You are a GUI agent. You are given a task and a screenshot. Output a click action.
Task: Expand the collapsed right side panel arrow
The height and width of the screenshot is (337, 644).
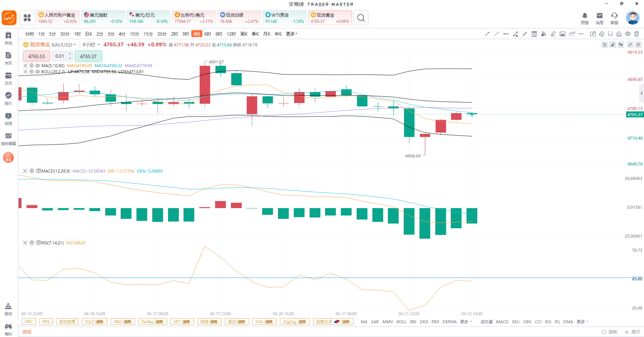[x=641, y=94]
